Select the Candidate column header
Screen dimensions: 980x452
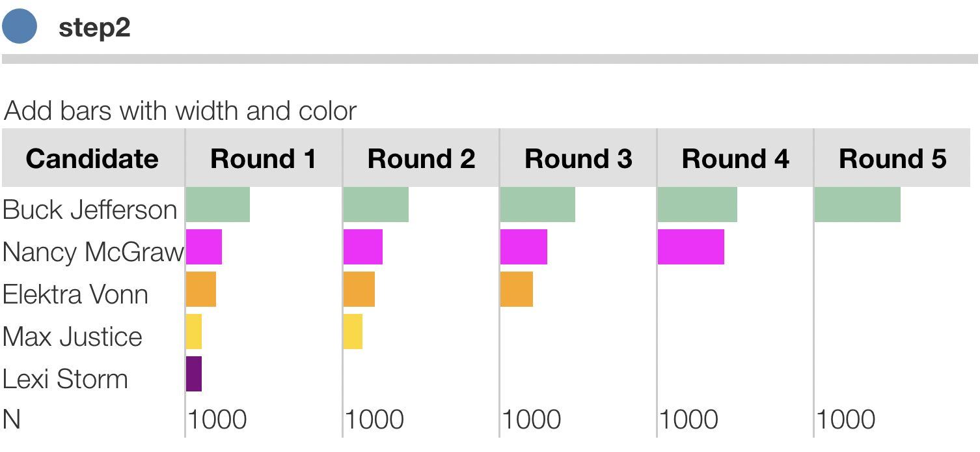(x=92, y=159)
